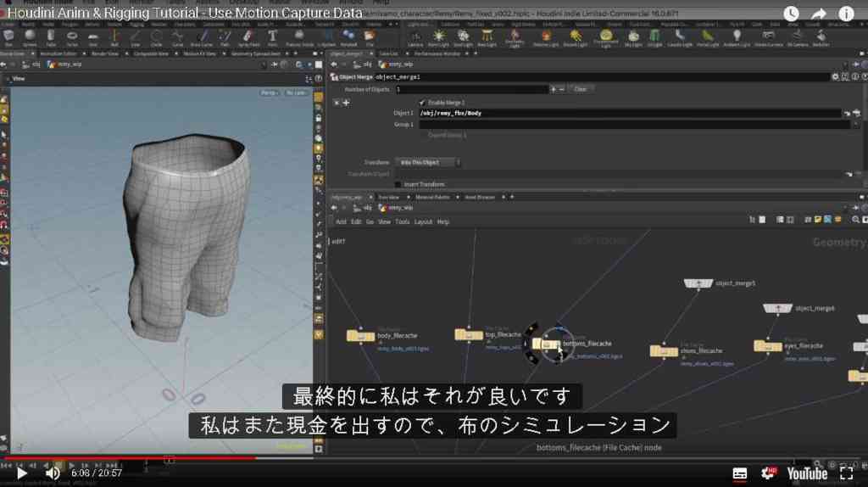Switch to the Geometry Spreadsheet tab
Screen dimensions: 868x487
256,53
